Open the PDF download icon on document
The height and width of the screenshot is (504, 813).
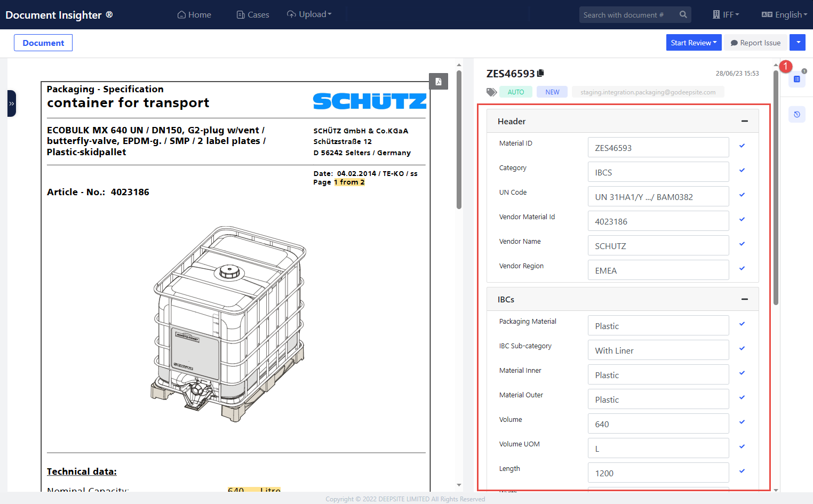439,82
